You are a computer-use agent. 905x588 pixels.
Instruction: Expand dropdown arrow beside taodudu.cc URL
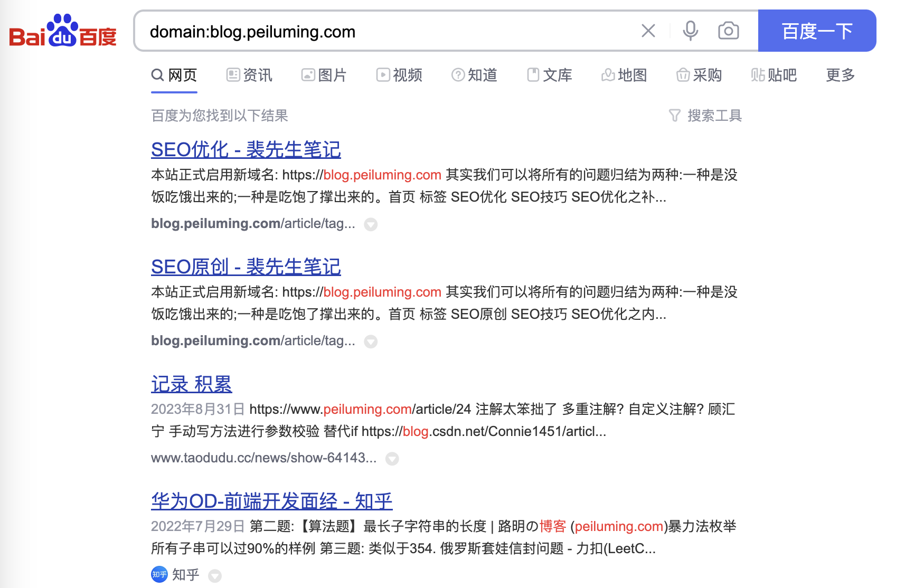tap(392, 459)
